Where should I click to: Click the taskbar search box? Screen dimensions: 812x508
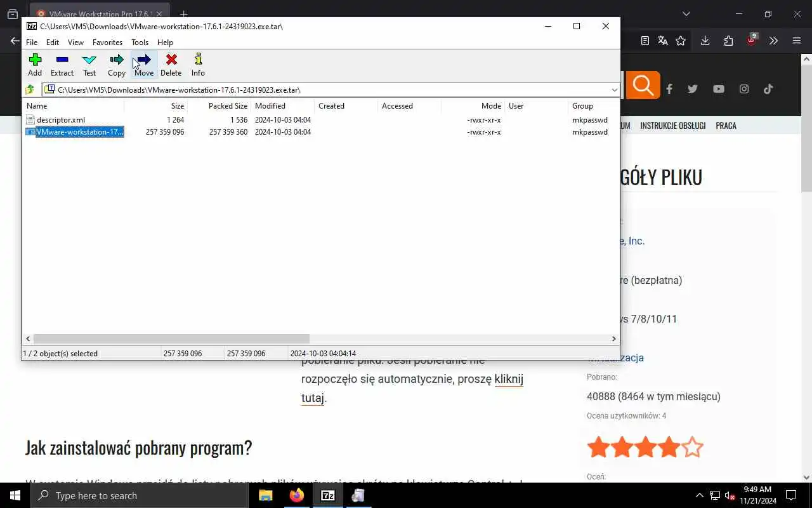point(140,495)
